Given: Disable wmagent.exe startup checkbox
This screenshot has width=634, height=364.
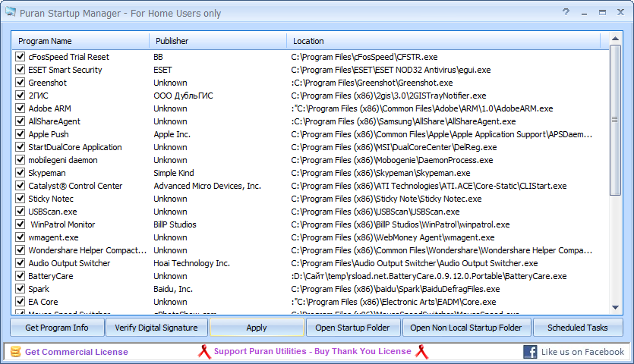Looking at the screenshot, I should click(21, 237).
